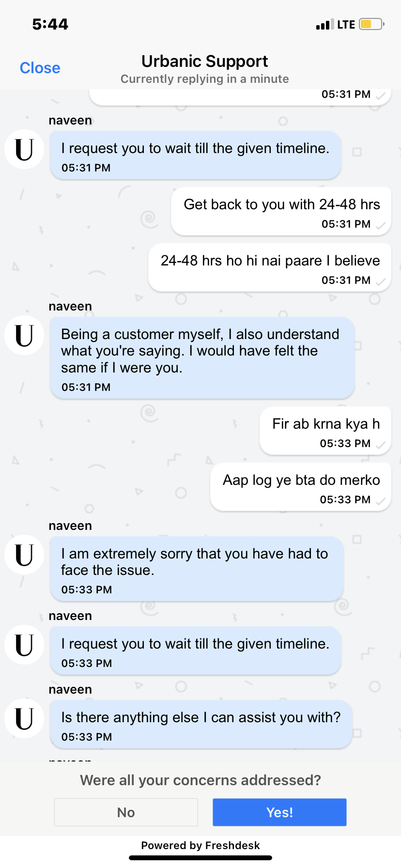This screenshot has height=868, width=401.
Task: Tap the delivered checkmark on "Fir ab krna kya h"
Action: 381,445
